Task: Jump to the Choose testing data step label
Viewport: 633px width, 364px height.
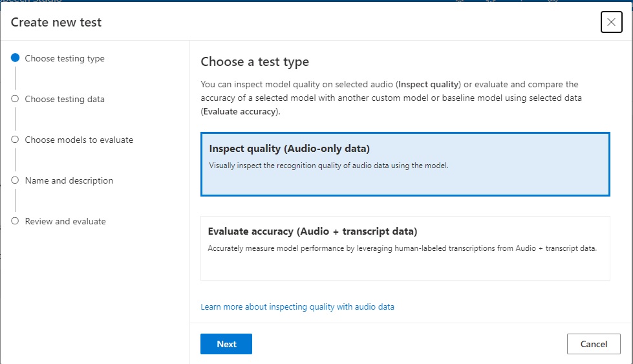Action: (x=65, y=99)
